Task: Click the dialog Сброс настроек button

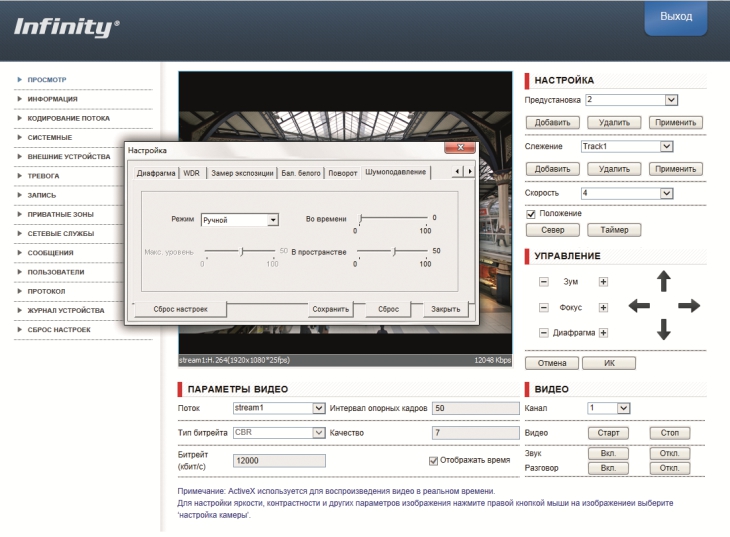Action: click(x=180, y=309)
